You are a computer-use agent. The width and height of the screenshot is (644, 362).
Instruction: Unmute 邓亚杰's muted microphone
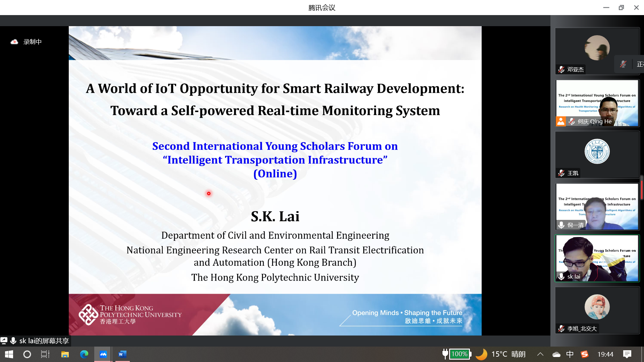click(561, 69)
